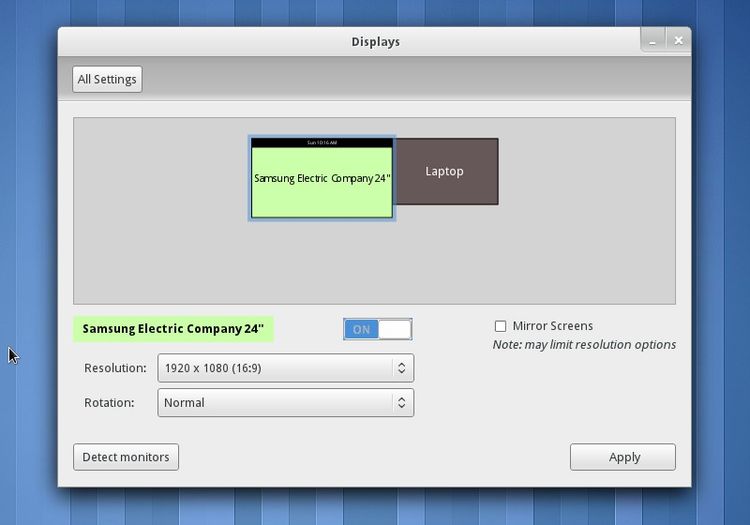Open the Rotation dropdown set to Normal
The width and height of the screenshot is (750, 525).
coord(275,402)
